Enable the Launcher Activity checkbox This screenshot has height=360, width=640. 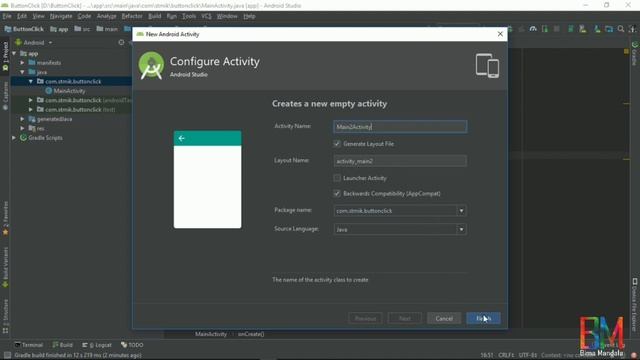pos(337,178)
